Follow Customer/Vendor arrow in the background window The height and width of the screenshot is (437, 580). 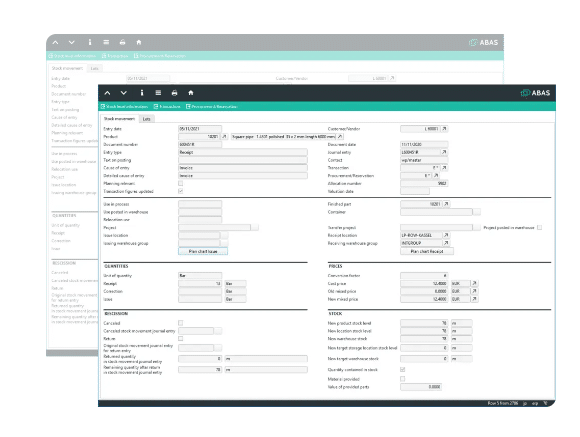[392, 78]
